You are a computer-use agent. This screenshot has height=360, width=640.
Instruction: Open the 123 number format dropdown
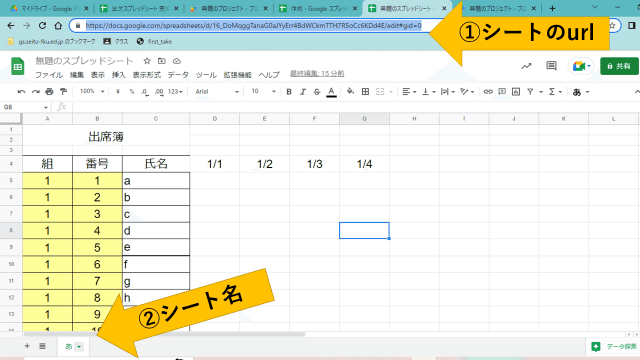click(x=175, y=92)
